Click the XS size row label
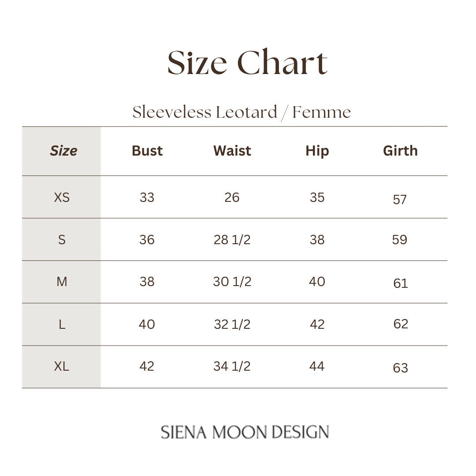Image resolution: width=476 pixels, height=476 pixels. click(x=62, y=197)
